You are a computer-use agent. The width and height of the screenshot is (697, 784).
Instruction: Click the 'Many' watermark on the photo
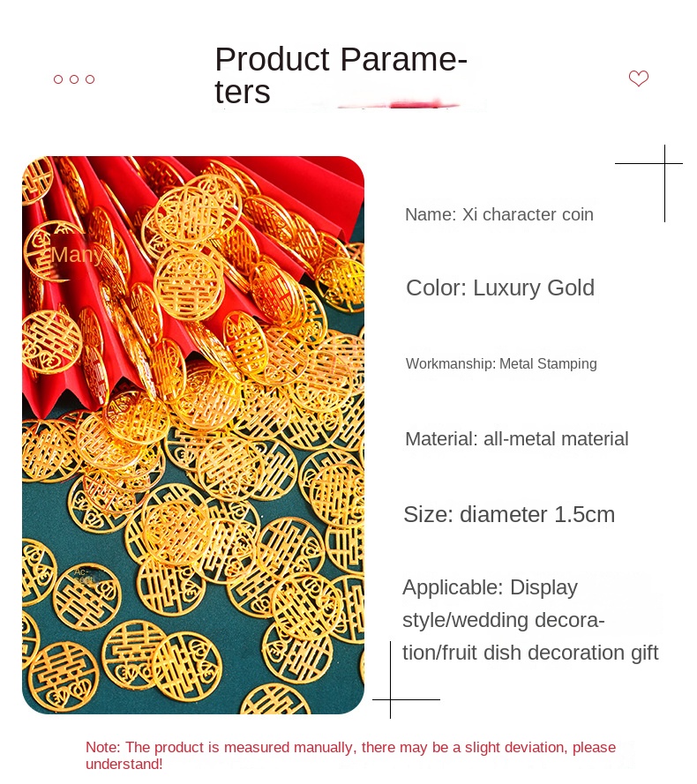77,255
